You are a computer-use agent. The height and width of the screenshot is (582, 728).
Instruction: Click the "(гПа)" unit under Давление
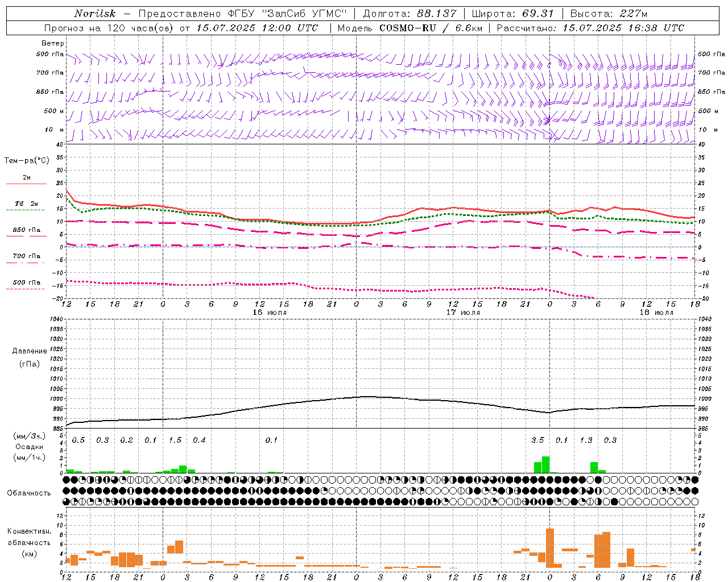coord(30,364)
